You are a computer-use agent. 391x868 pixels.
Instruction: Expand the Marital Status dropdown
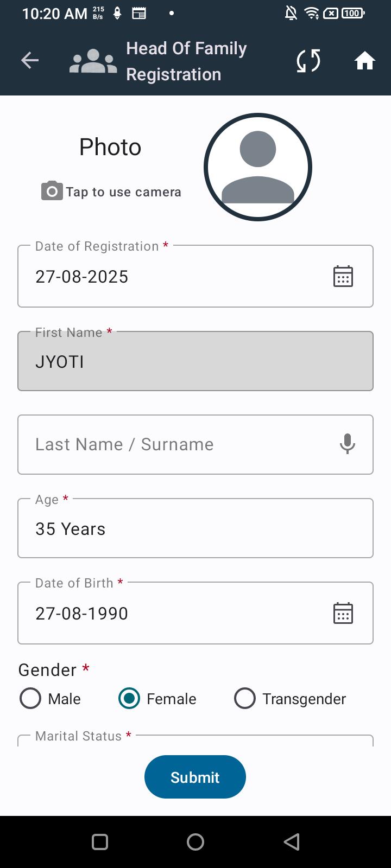coord(195,741)
